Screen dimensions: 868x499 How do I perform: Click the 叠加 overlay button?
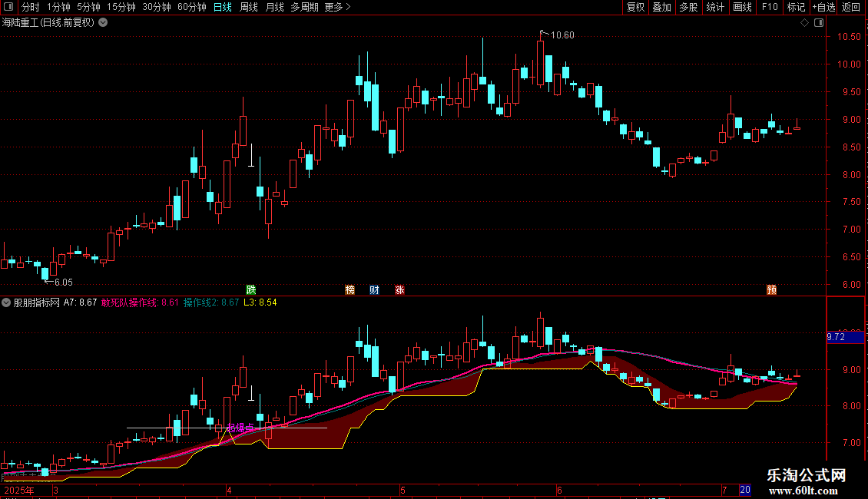[661, 7]
